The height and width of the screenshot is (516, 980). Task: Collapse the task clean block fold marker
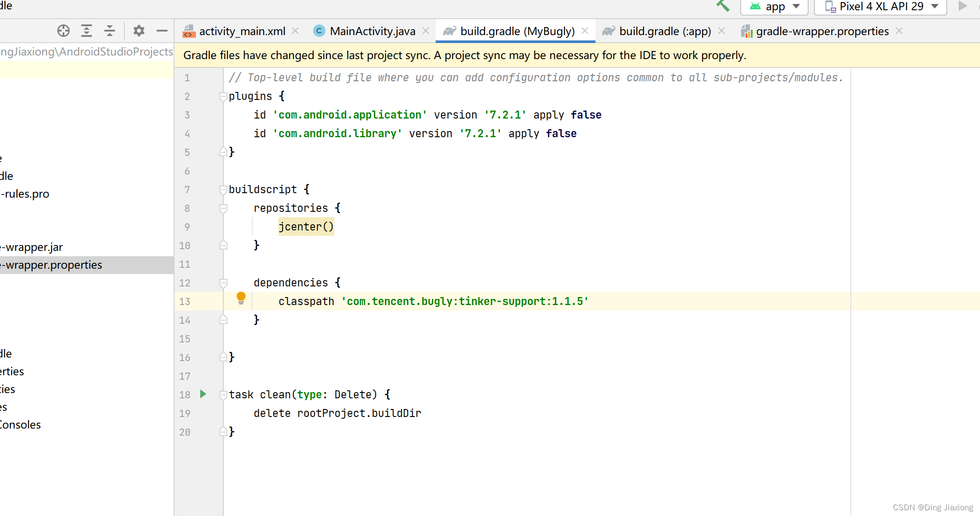pyautogui.click(x=223, y=394)
